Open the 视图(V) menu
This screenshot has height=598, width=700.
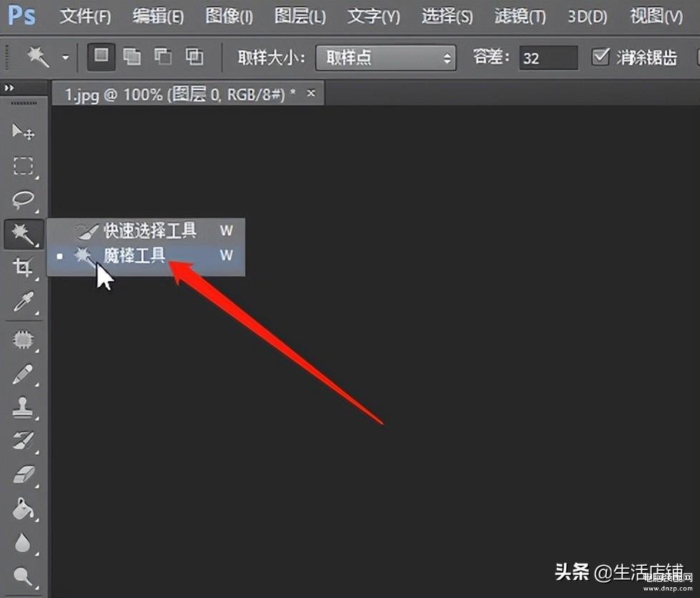[656, 16]
